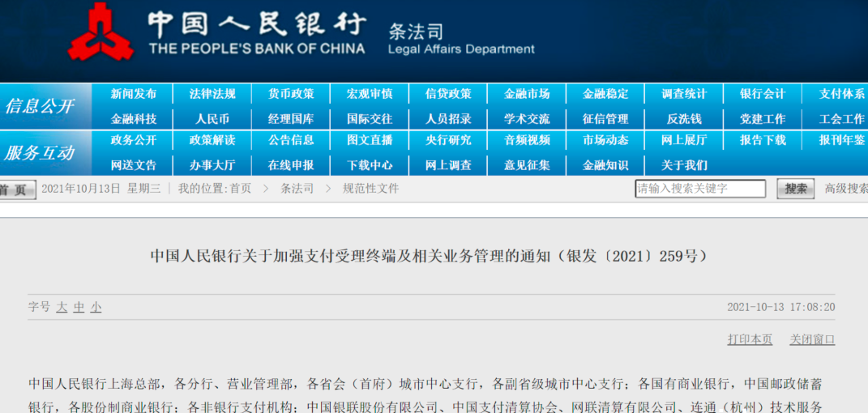Follow 首页 breadcrumb link

[240, 189]
